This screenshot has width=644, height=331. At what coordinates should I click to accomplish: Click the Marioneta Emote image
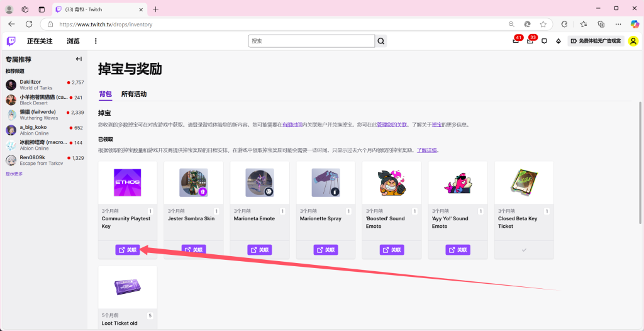(x=260, y=182)
